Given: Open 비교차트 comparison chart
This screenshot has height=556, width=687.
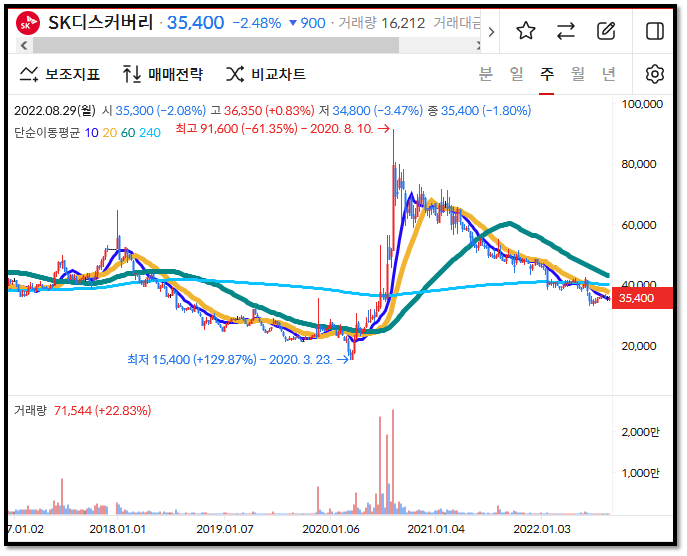Looking at the screenshot, I should point(266,74).
